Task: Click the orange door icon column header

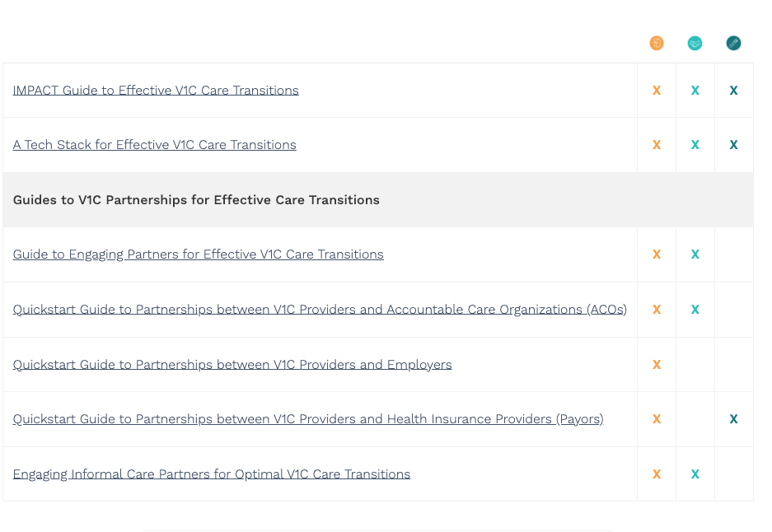Action: pos(657,44)
